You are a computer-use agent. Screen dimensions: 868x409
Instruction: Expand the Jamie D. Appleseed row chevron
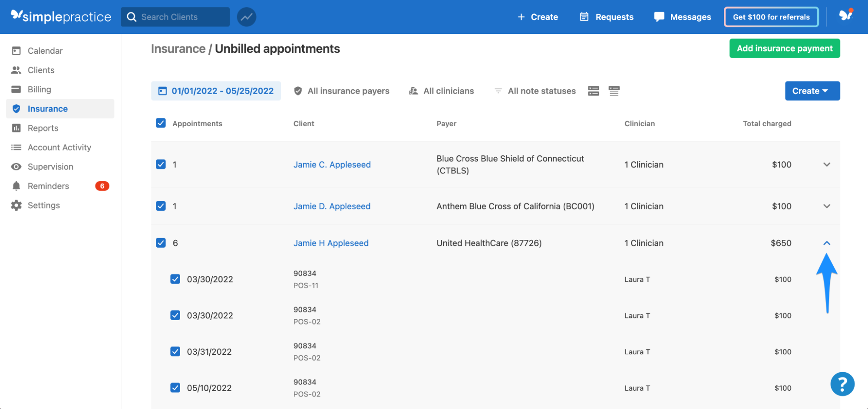coord(827,206)
